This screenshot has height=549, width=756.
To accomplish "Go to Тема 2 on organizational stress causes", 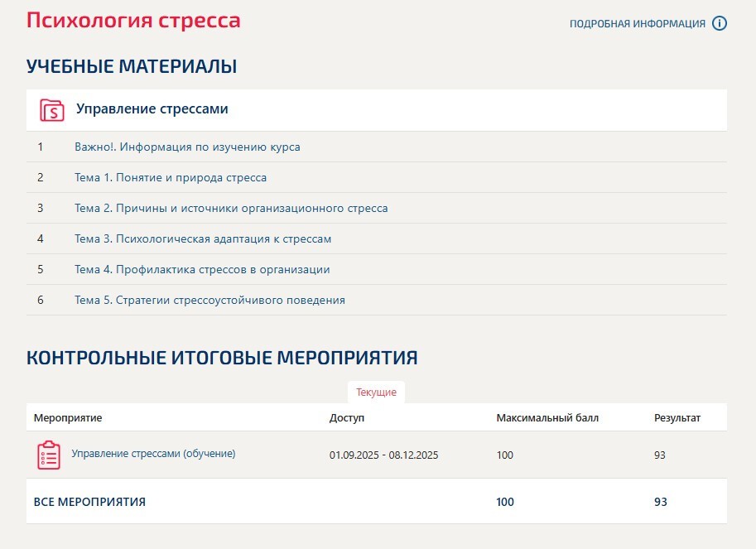I will [231, 209].
